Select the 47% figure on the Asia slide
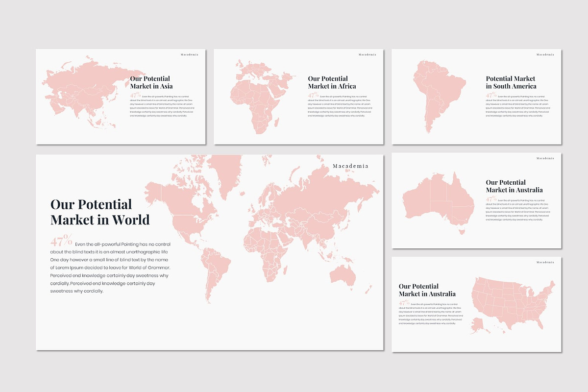This screenshot has height=392, width=588. [x=135, y=95]
